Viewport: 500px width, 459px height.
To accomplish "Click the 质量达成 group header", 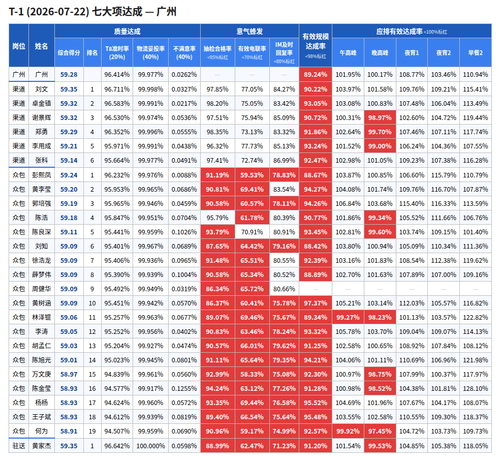I will coord(127,31).
